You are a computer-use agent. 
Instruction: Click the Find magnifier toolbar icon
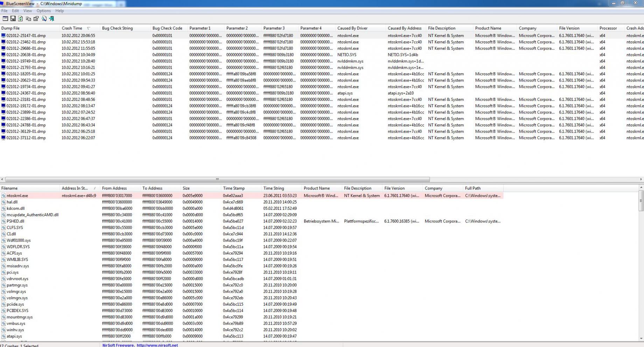(44, 19)
